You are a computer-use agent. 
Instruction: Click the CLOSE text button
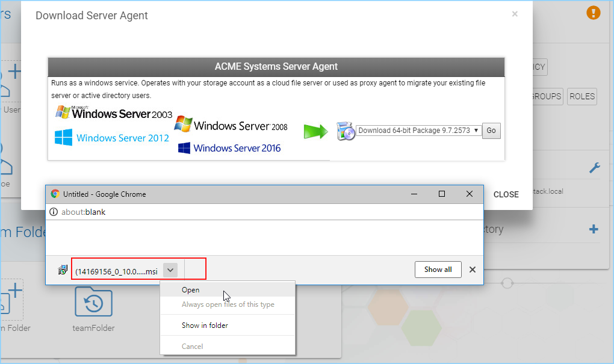[x=506, y=194]
